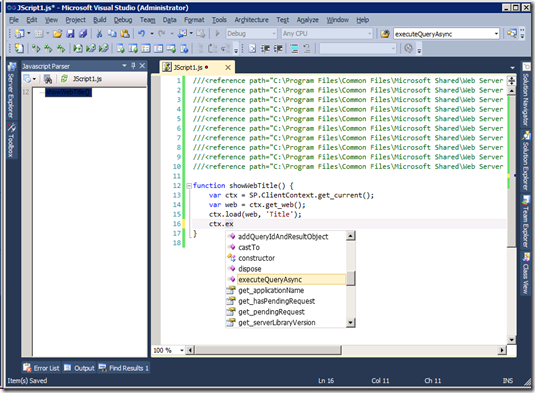Click the Open File folder icon

coord(57,33)
